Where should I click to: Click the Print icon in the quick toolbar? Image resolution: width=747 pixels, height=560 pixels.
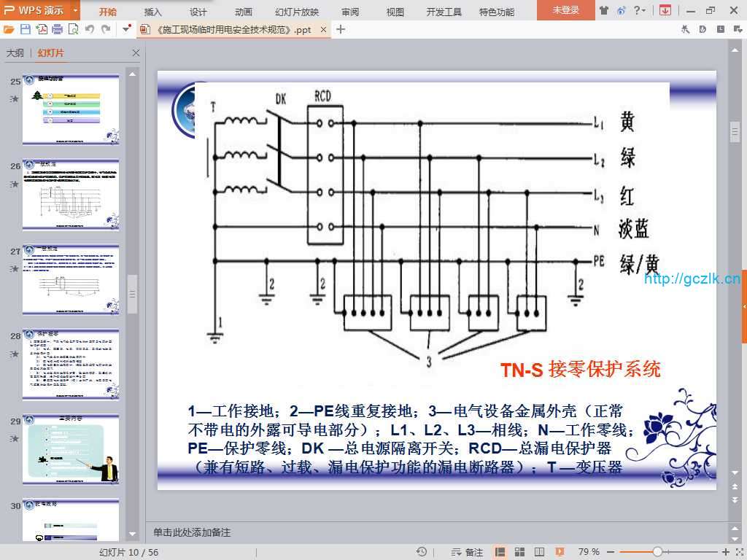(57, 29)
